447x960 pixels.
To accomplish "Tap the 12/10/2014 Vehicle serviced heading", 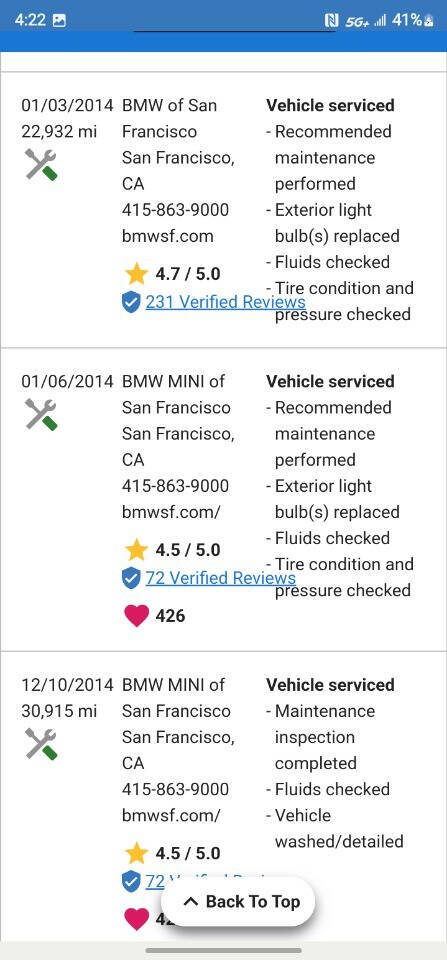I will click(x=330, y=684).
